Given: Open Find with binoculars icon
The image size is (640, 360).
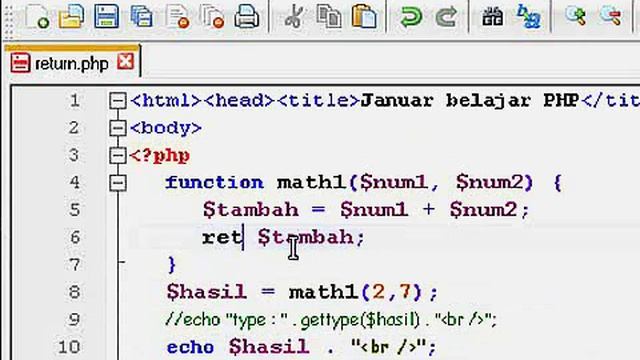Looking at the screenshot, I should click(x=493, y=16).
